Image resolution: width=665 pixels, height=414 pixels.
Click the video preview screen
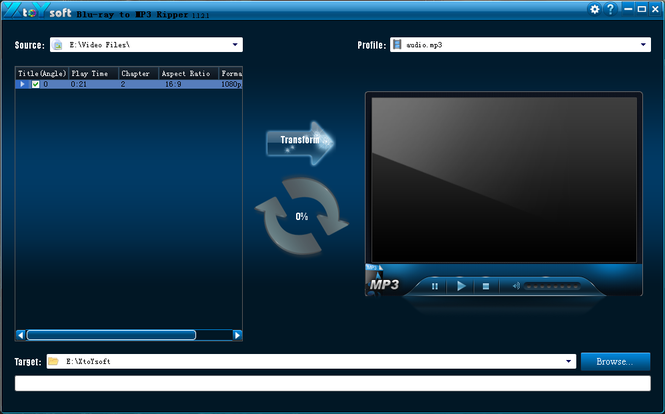pyautogui.click(x=504, y=179)
